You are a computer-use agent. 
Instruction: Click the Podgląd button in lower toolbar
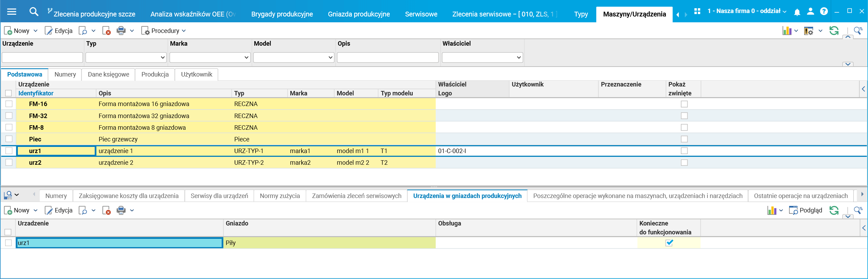coord(805,210)
